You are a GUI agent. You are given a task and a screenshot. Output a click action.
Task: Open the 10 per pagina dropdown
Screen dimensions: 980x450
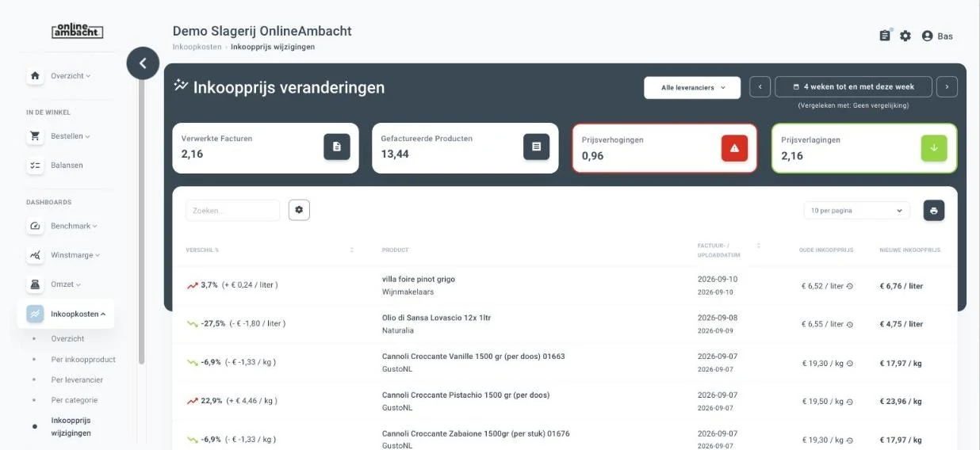point(856,211)
